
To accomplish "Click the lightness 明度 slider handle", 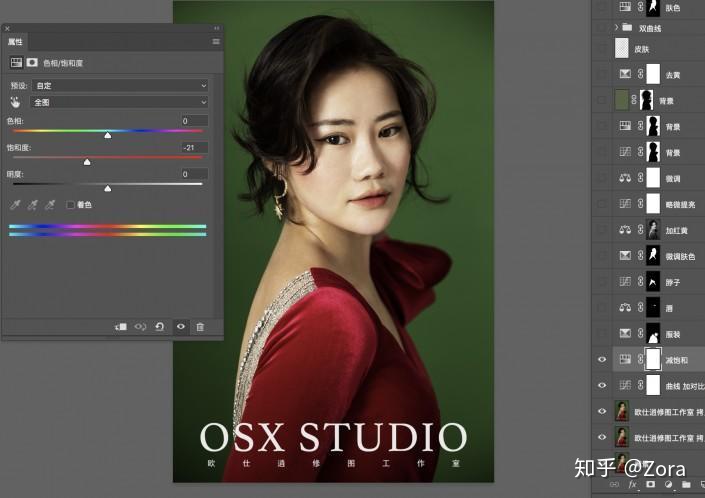I will click(108, 189).
